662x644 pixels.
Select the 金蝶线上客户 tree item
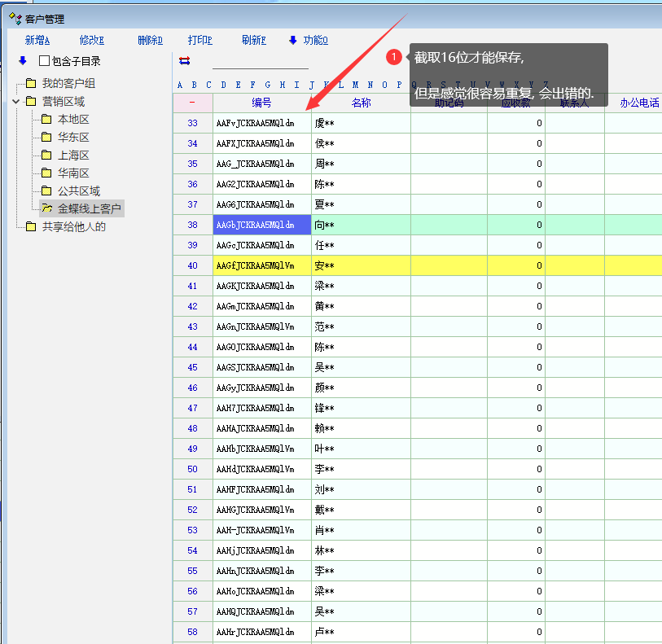(x=90, y=209)
